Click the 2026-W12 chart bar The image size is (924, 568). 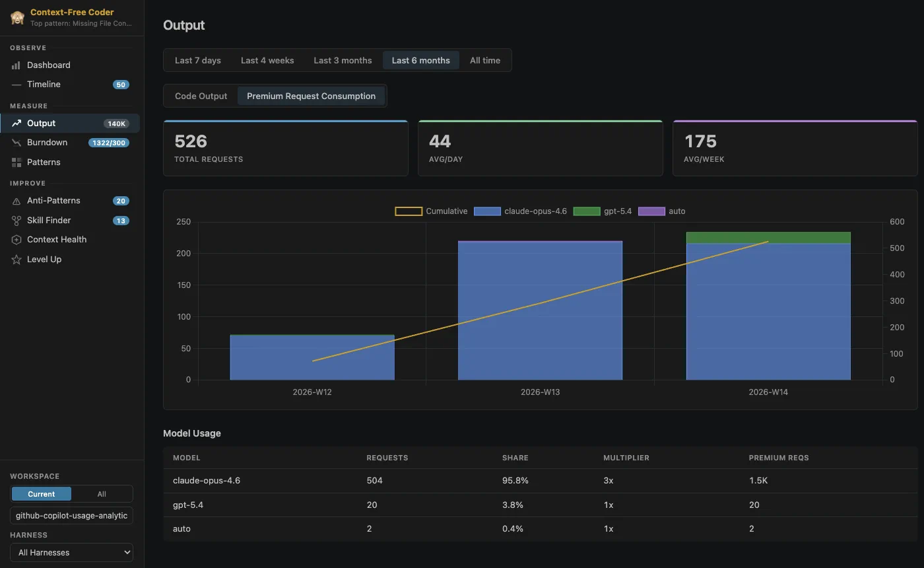312,357
